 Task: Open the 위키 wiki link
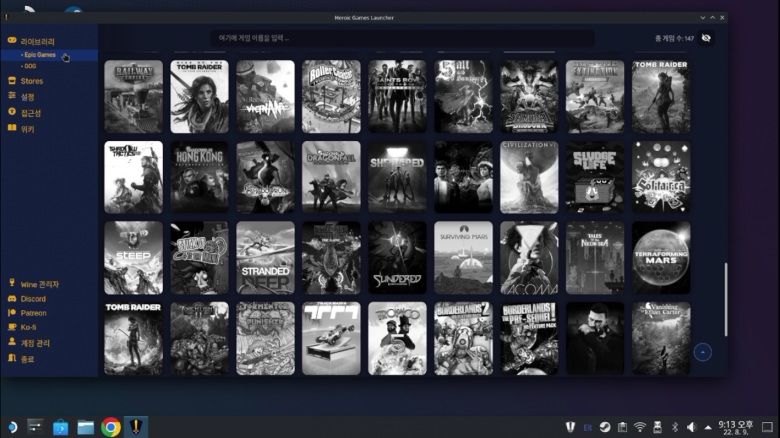pos(21,129)
